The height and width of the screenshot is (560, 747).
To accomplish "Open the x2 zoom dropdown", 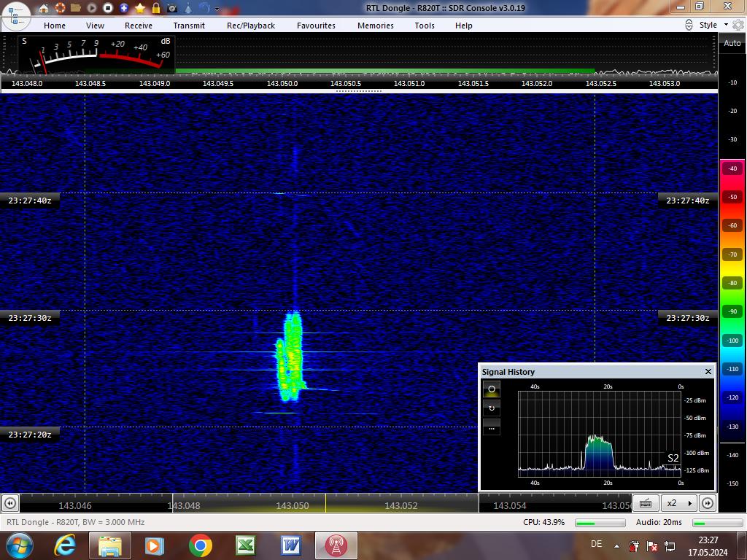I will (x=679, y=503).
